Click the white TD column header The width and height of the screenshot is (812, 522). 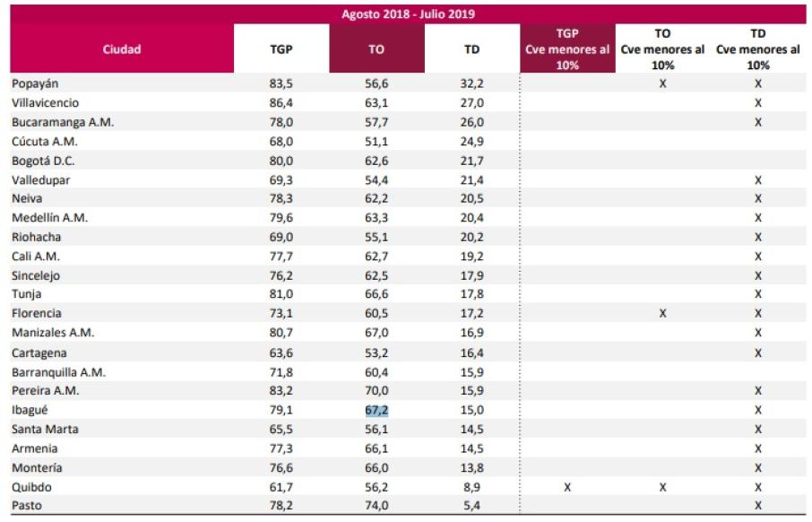coord(471,49)
